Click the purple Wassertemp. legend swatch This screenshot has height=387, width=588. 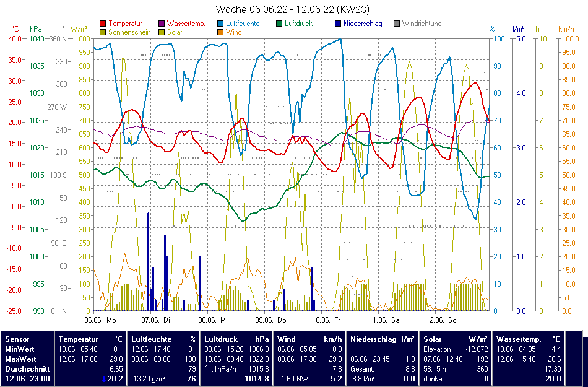coord(162,24)
